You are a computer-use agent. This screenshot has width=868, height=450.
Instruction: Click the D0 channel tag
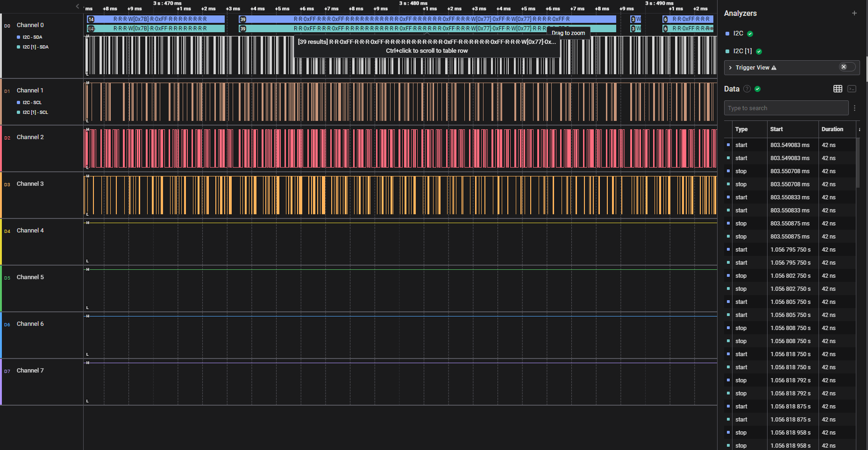[x=7, y=26]
